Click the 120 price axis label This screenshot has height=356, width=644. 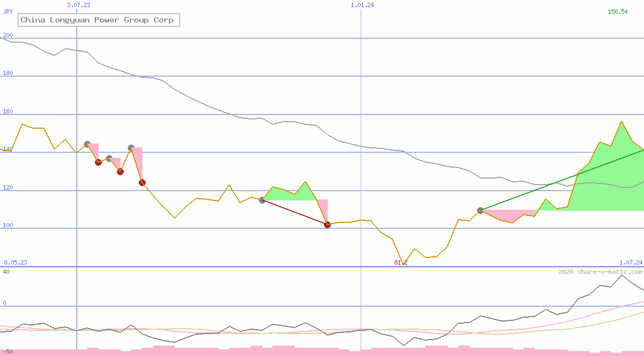[8, 187]
